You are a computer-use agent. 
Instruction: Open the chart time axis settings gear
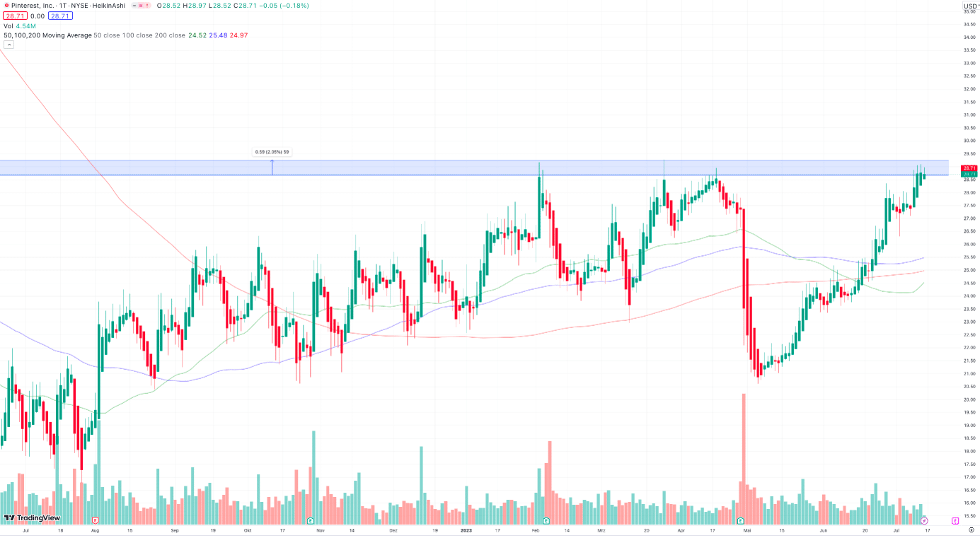tap(970, 530)
